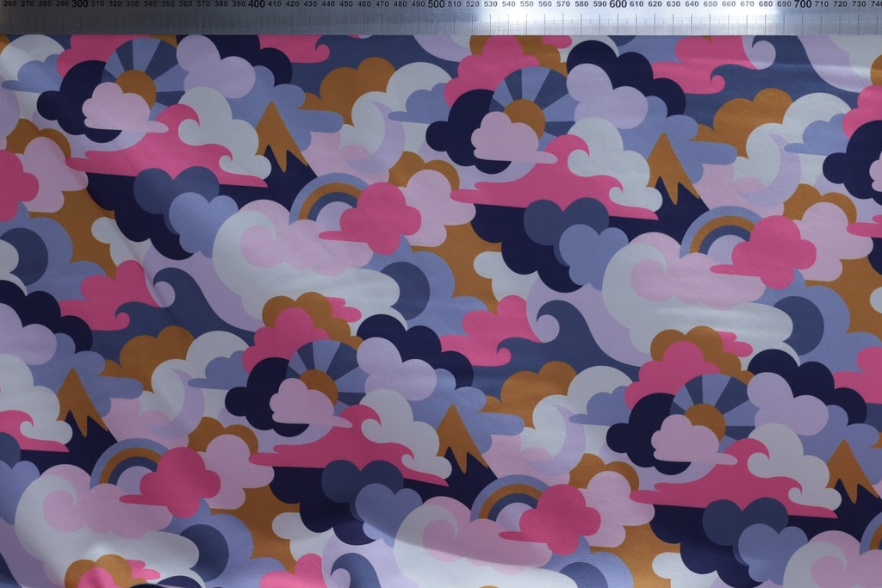
Task: Click the 280 ruler label
Action: pos(44,4)
